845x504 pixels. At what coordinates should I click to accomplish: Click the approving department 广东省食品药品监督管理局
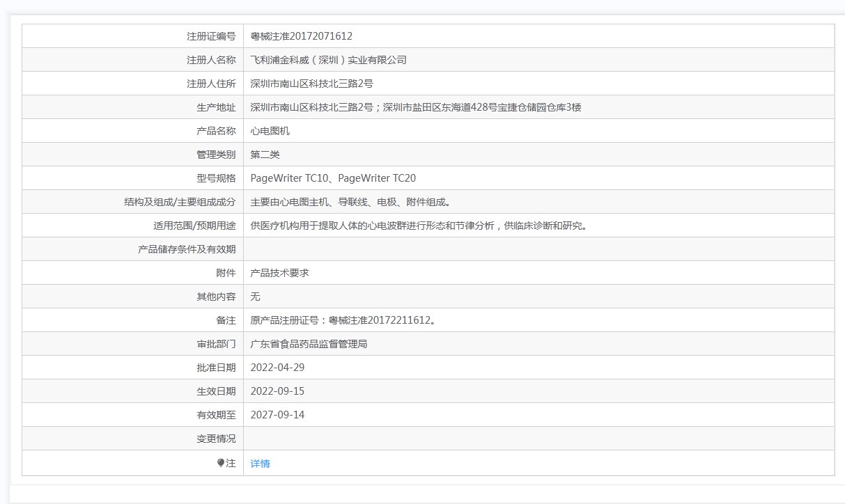pyautogui.click(x=309, y=344)
